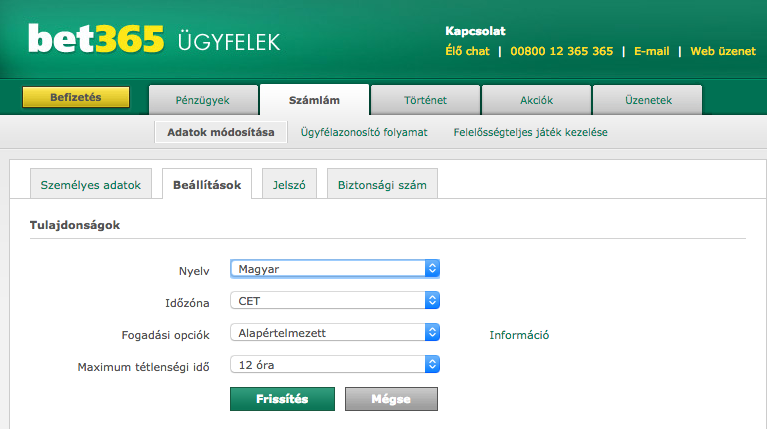Viewport: 767px width, 429px height.
Task: Expand the Maximum tétlenségi idő dropdown
Action: click(x=334, y=365)
